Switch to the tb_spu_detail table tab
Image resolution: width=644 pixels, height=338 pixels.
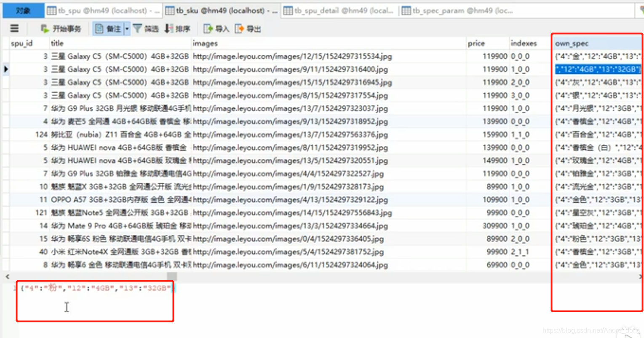339,11
